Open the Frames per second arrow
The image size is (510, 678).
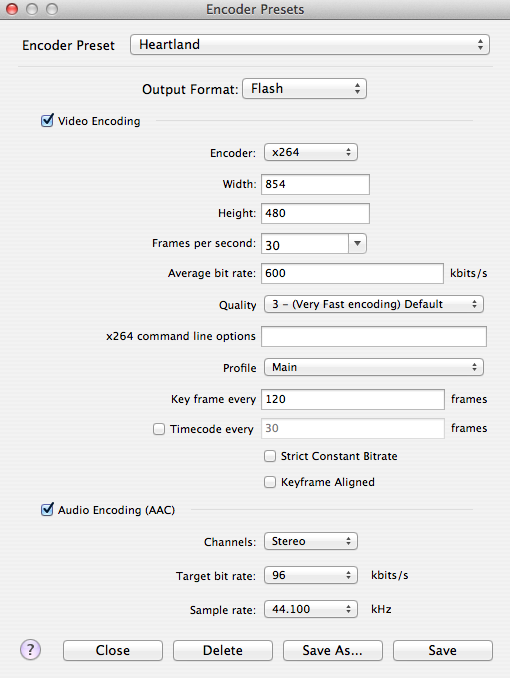357,243
